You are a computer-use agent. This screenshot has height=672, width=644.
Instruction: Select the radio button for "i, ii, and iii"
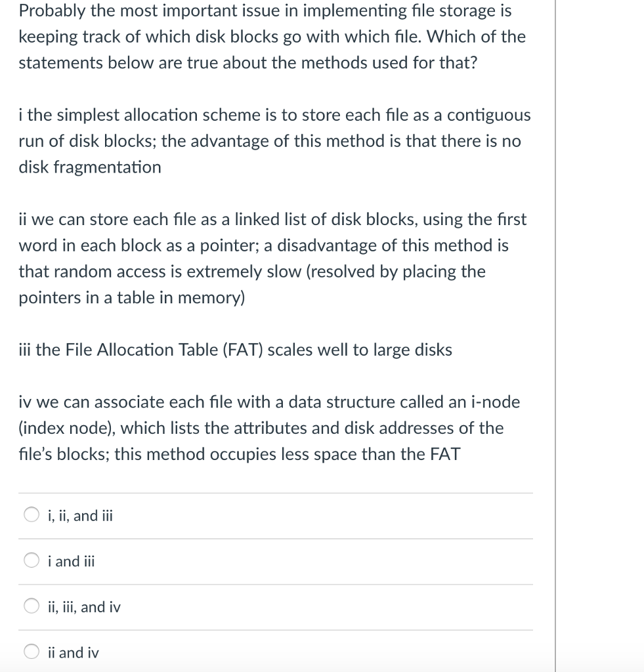31,514
